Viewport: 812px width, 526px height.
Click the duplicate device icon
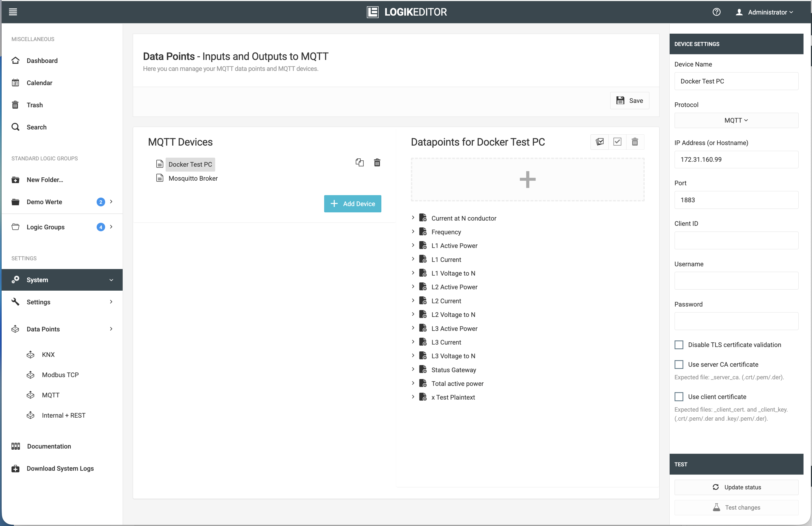[x=360, y=162]
